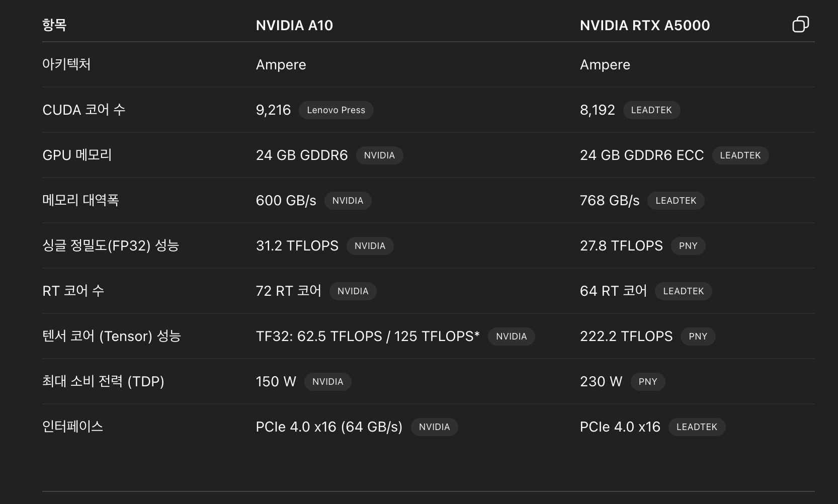The width and height of the screenshot is (838, 504).
Task: Open NVIDIA source for 72 RT cores
Action: 353,291
